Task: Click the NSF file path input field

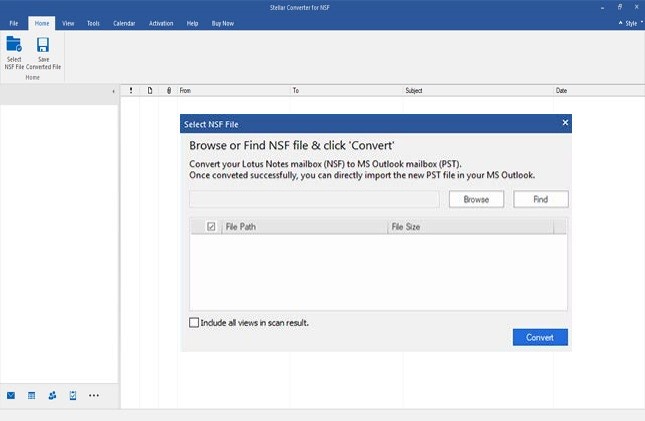Action: (314, 199)
